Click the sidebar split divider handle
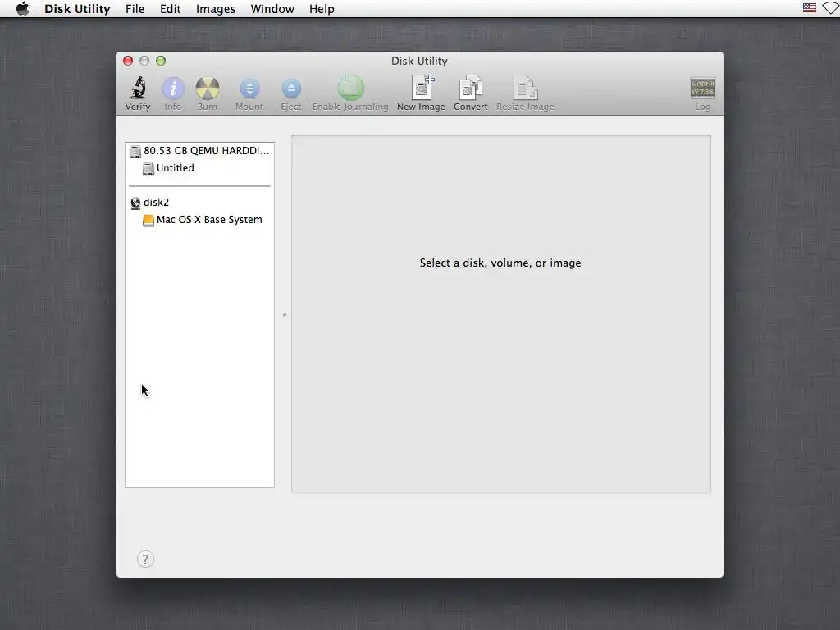 pos(285,315)
